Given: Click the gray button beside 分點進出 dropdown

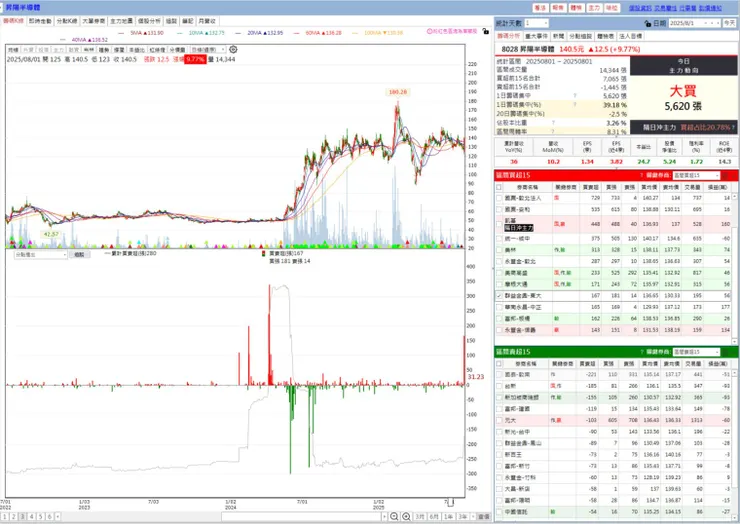Looking at the screenshot, I should (79, 254).
